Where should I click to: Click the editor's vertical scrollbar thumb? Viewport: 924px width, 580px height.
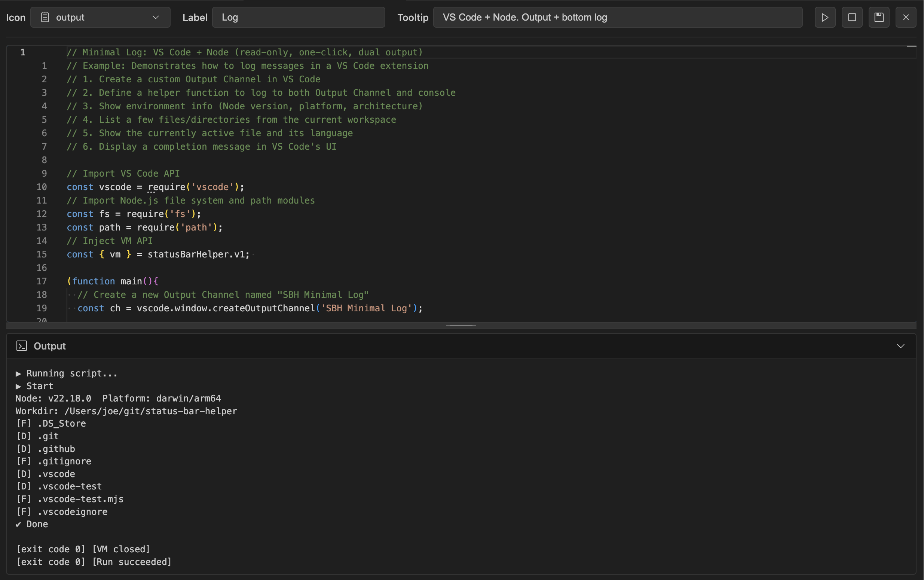click(x=911, y=47)
